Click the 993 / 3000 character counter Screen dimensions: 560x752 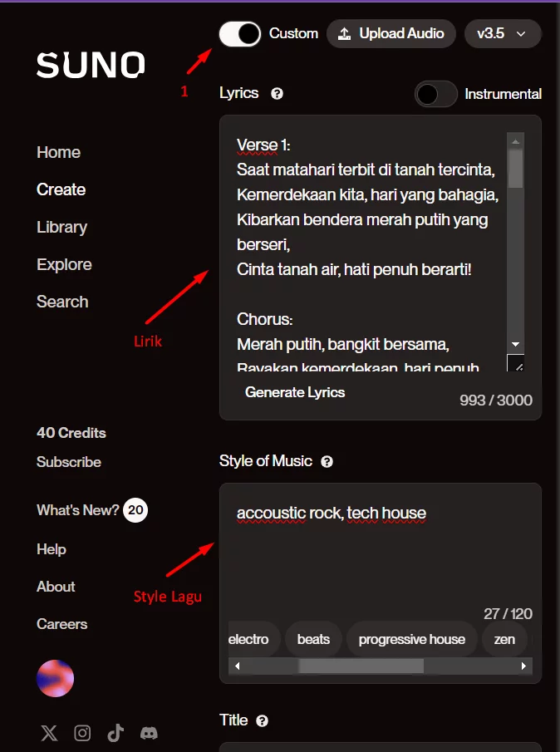click(x=496, y=401)
